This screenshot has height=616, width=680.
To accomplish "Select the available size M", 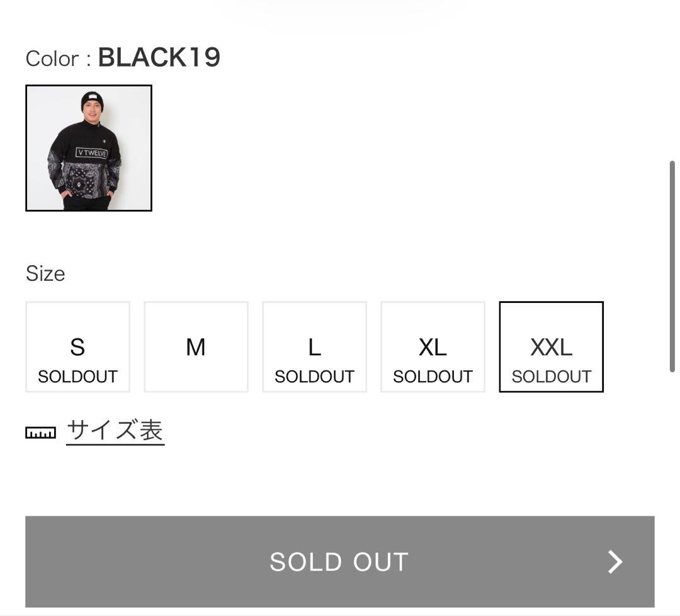I will 196,347.
